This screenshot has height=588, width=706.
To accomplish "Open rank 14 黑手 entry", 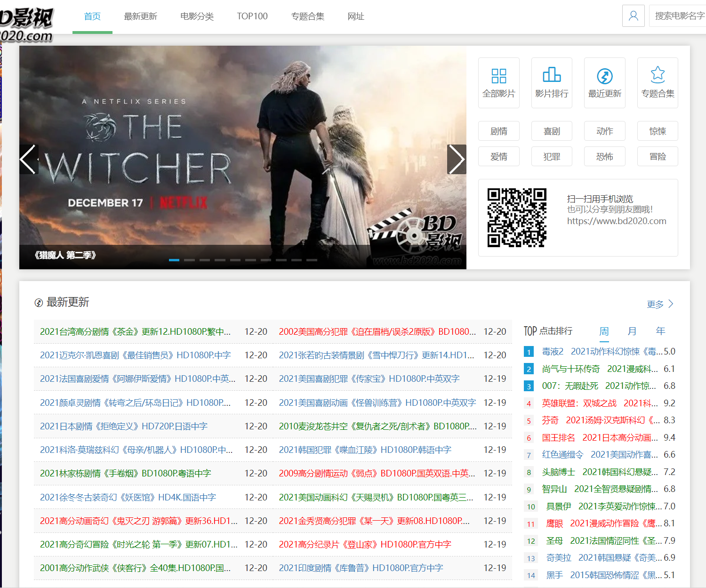I will tap(604, 575).
